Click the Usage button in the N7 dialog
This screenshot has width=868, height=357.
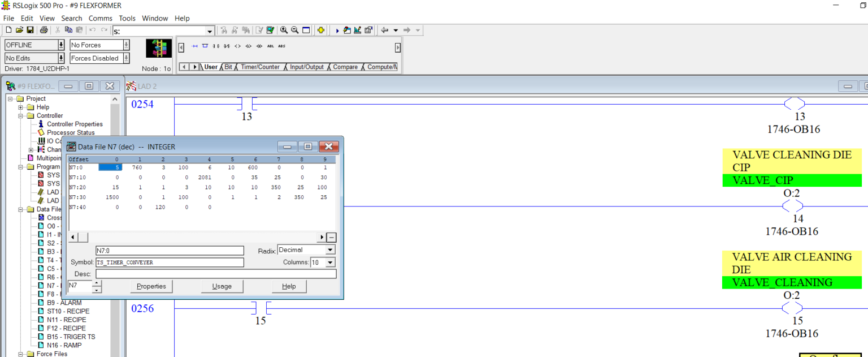[222, 286]
